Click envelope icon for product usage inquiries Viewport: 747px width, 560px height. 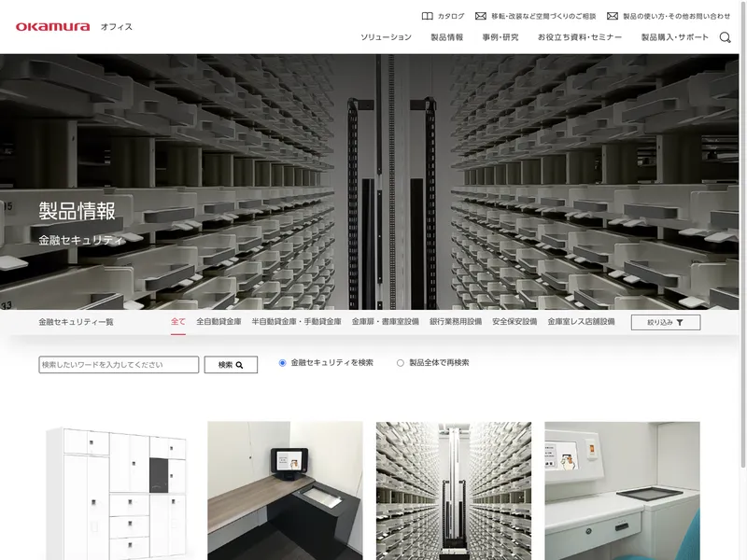pyautogui.click(x=613, y=16)
